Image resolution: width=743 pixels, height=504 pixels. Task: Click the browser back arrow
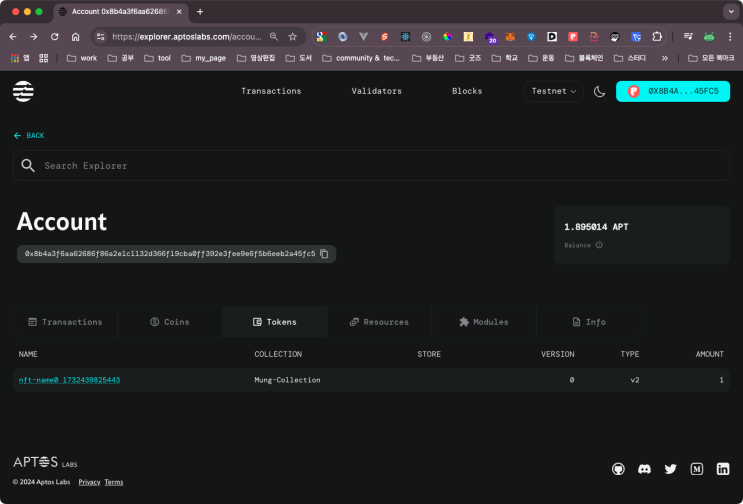13,36
